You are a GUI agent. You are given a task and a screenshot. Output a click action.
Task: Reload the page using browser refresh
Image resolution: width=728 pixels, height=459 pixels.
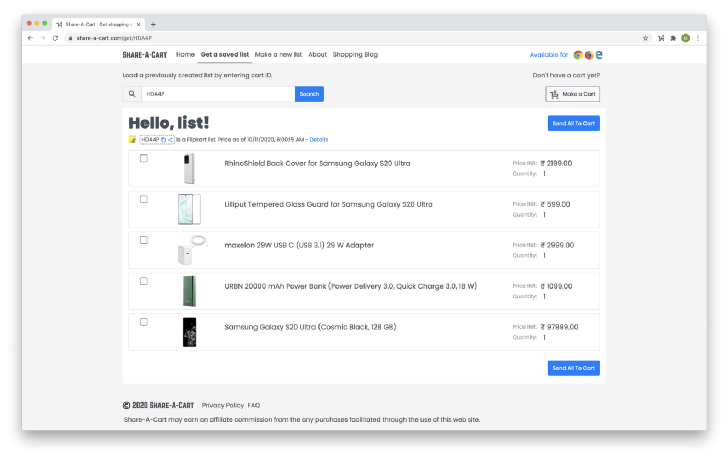click(55, 38)
